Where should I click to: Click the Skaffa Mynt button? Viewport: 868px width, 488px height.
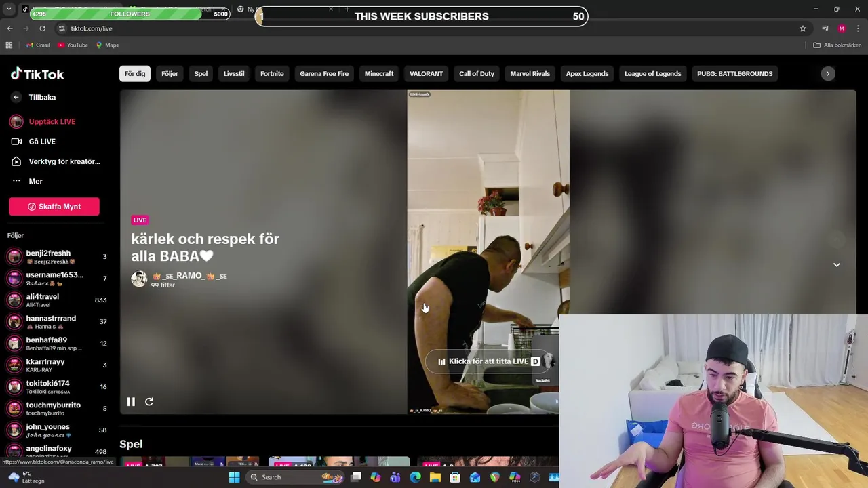pyautogui.click(x=54, y=207)
